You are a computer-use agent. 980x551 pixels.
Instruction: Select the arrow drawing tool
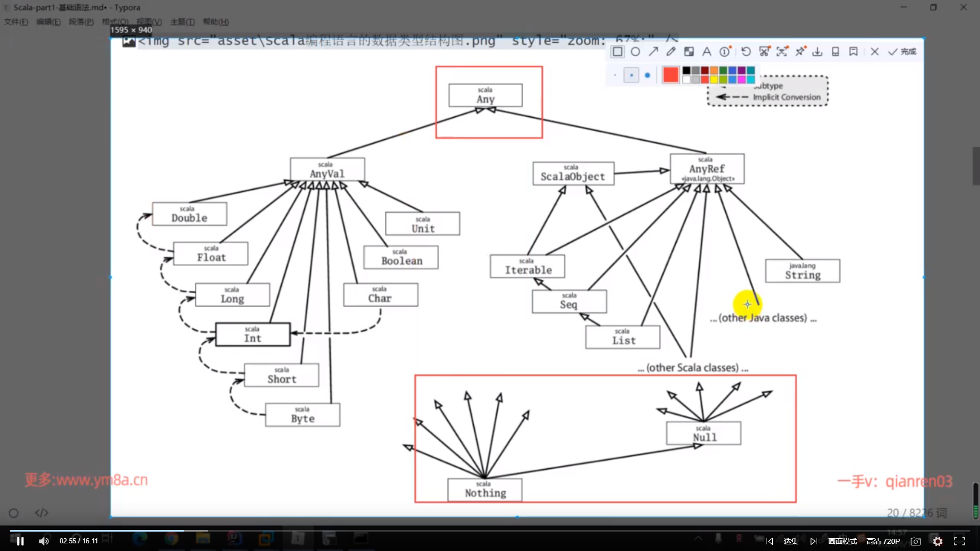653,52
